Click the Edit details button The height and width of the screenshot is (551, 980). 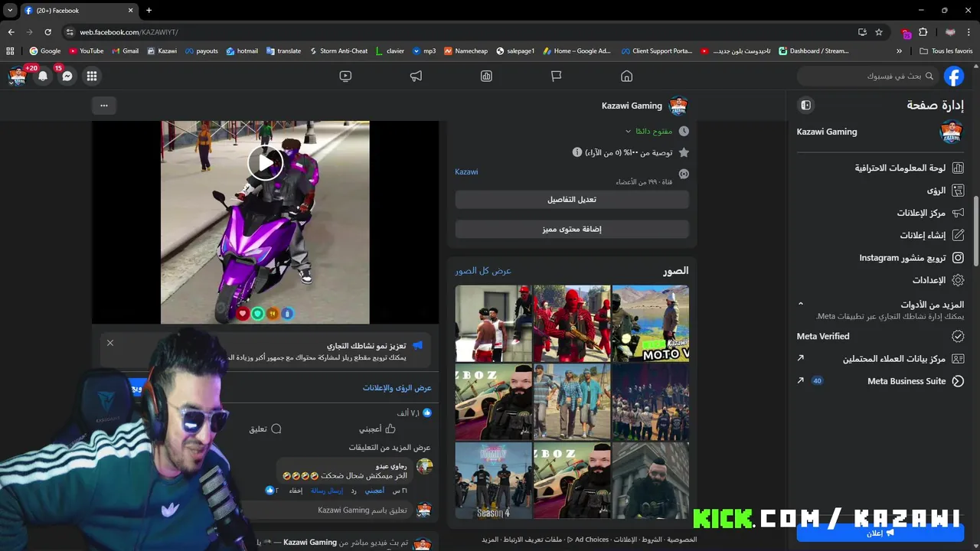point(572,200)
